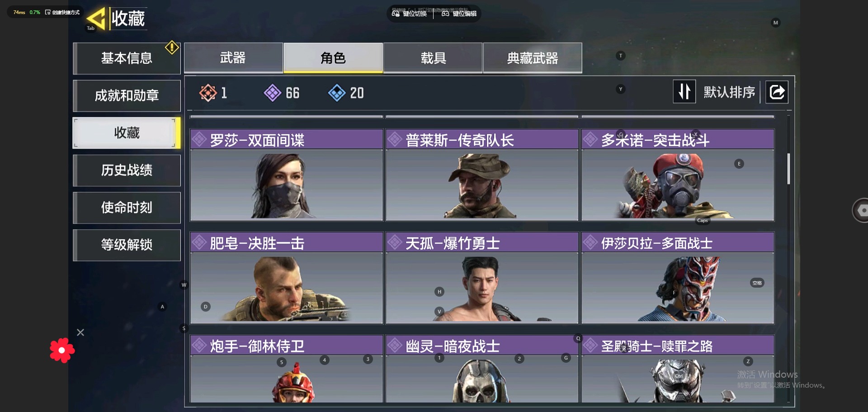Open the 默认排序 sort dropdown
The width and height of the screenshot is (868, 412).
(729, 92)
